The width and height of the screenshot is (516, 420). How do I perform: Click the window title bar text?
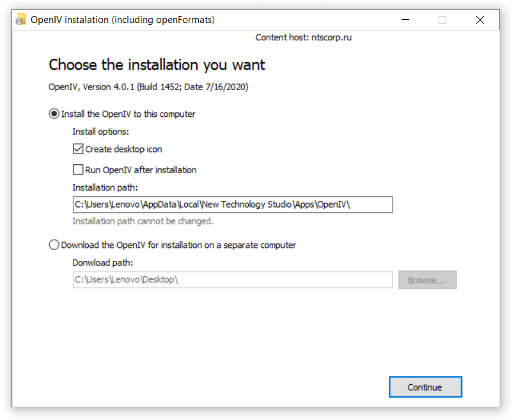coord(123,20)
